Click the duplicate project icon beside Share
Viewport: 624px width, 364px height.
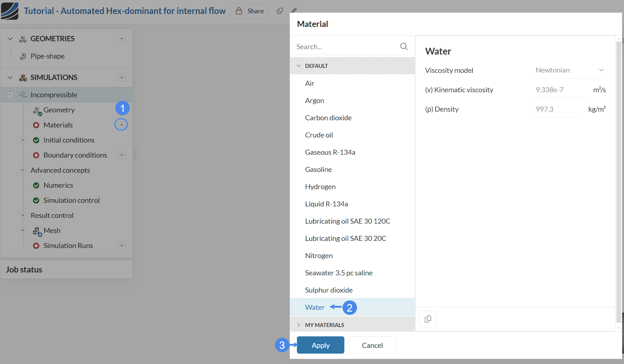point(280,11)
